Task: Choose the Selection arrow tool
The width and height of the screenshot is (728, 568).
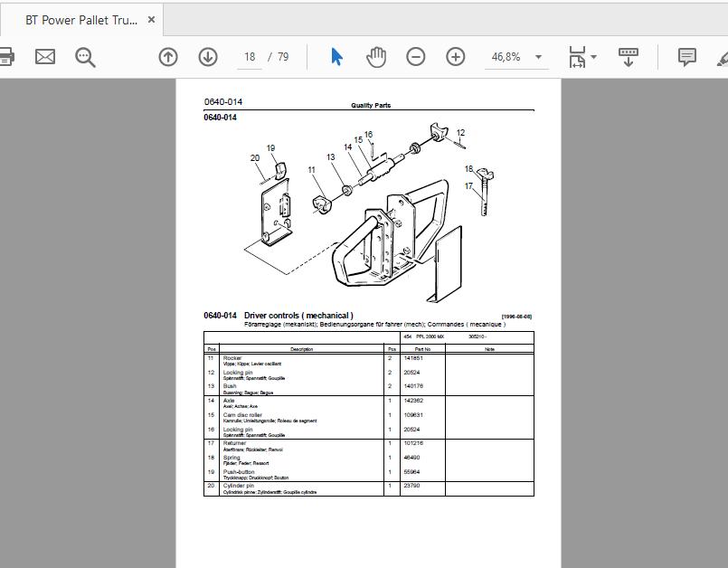Action: point(336,57)
